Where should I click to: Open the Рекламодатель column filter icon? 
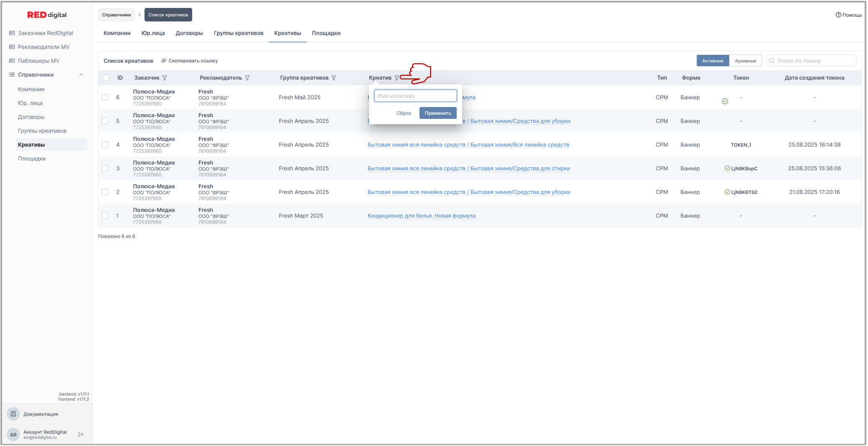click(x=247, y=78)
